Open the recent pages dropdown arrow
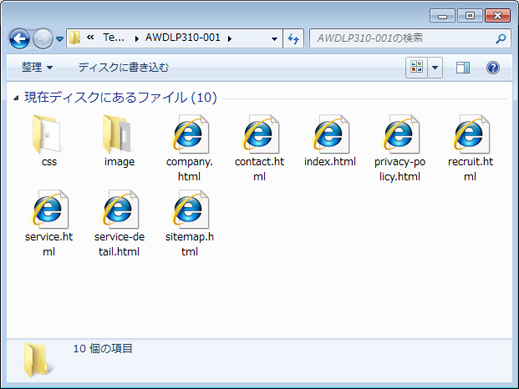Screen dimensions: 519x389 pyautogui.click(x=60, y=39)
